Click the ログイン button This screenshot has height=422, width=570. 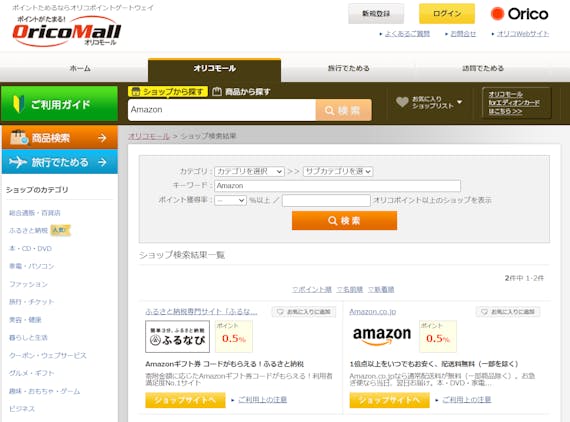(x=447, y=14)
